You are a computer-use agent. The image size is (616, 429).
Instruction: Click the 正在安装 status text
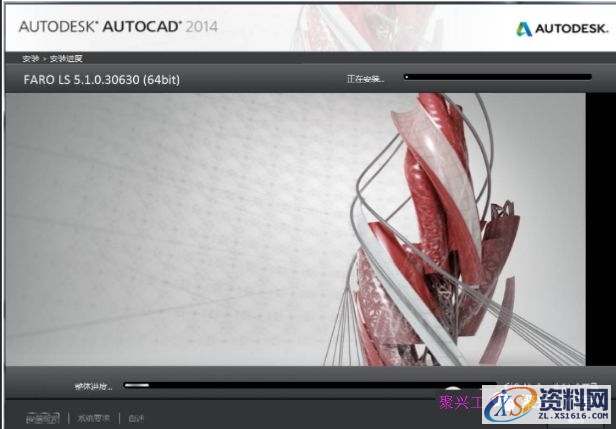365,79
